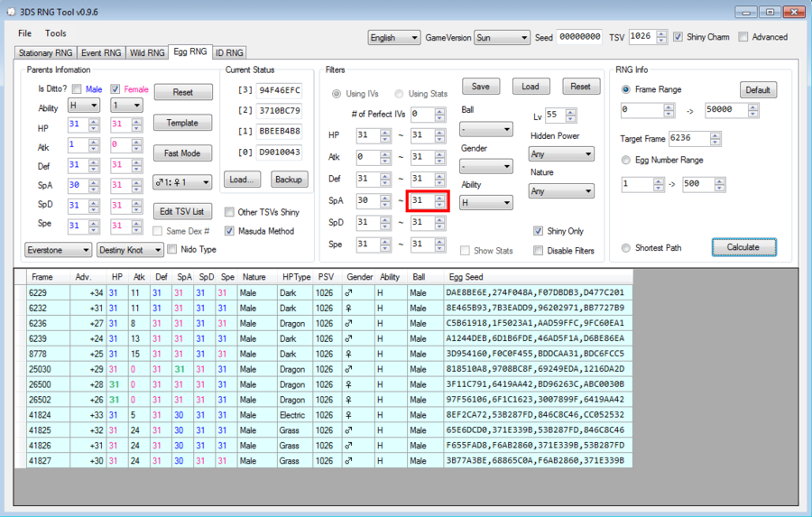Screen dimensions: 812x517
Task: Click the Fast Mode button
Action: click(182, 153)
